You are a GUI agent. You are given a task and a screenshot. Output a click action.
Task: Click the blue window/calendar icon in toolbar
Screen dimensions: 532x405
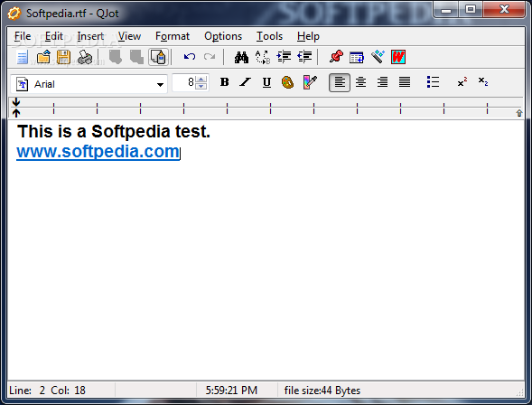tap(357, 57)
